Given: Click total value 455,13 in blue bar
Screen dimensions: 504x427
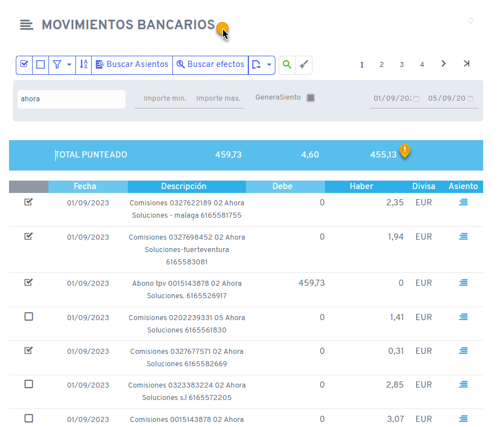Looking at the screenshot, I should click(x=383, y=155).
